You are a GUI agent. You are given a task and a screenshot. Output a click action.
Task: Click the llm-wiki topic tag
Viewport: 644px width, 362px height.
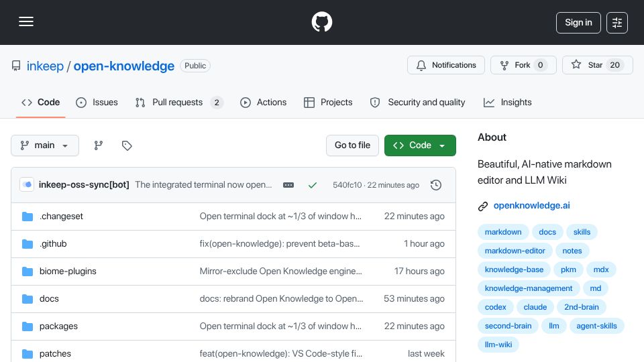(498, 345)
